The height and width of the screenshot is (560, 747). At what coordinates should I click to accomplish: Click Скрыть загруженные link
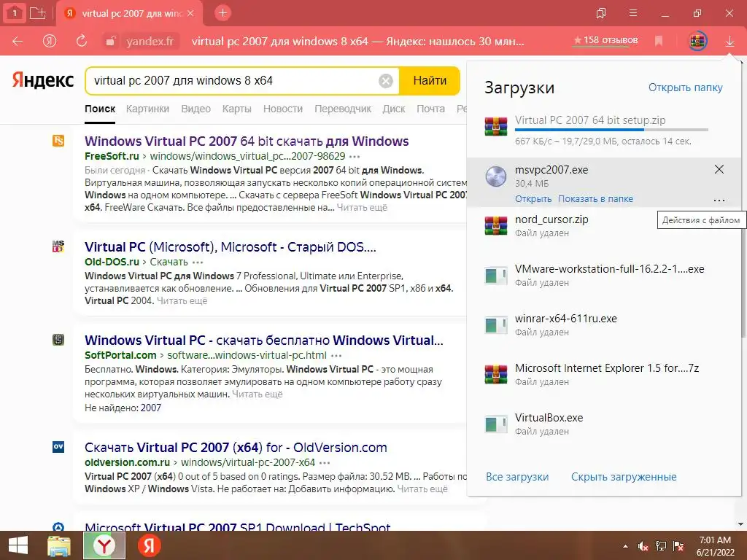[624, 477]
